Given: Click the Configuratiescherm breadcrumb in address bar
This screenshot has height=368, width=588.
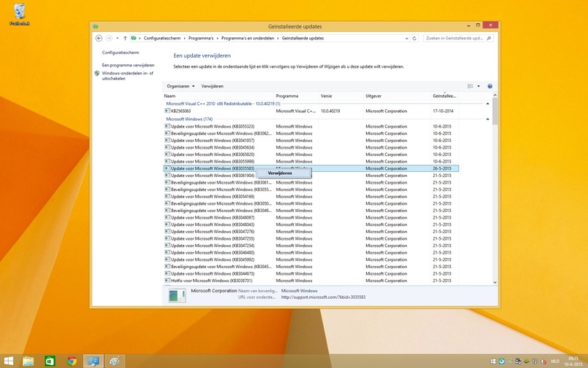Looking at the screenshot, I should point(162,39).
